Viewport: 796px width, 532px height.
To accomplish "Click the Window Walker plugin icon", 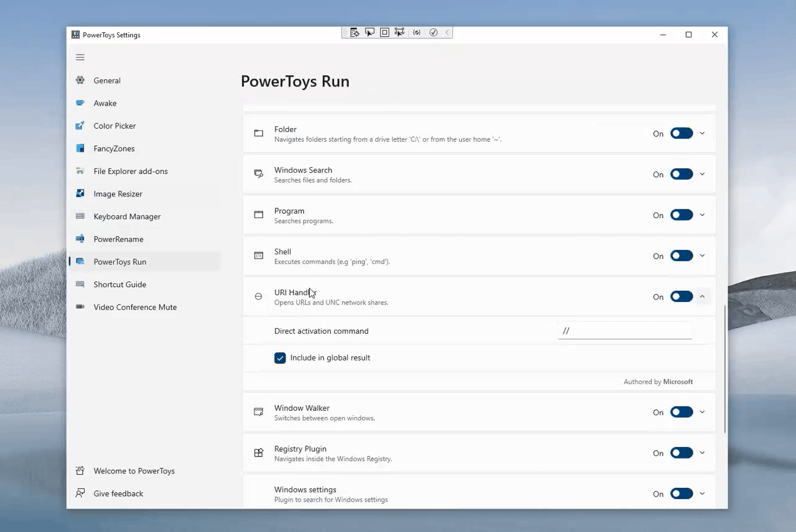I will (259, 412).
